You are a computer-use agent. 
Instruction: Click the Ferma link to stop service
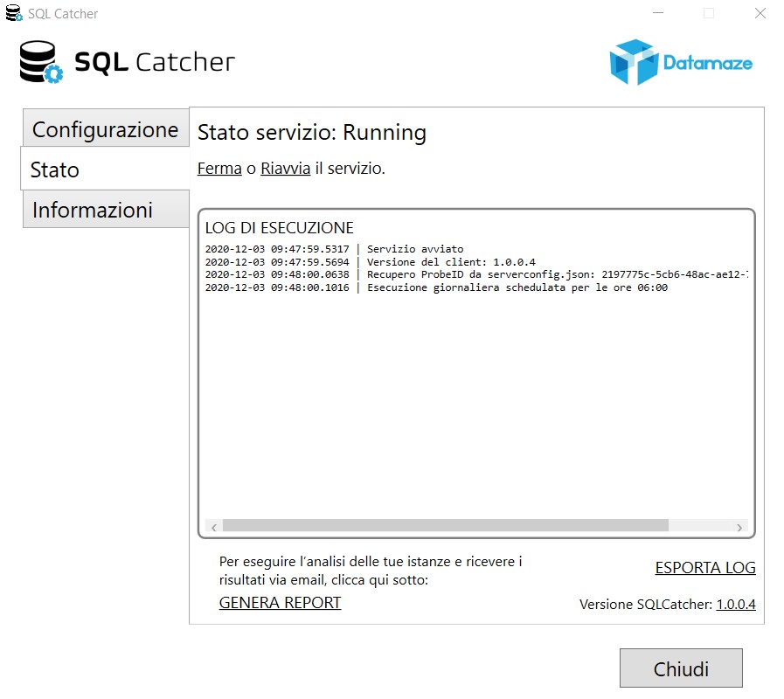tap(219, 169)
